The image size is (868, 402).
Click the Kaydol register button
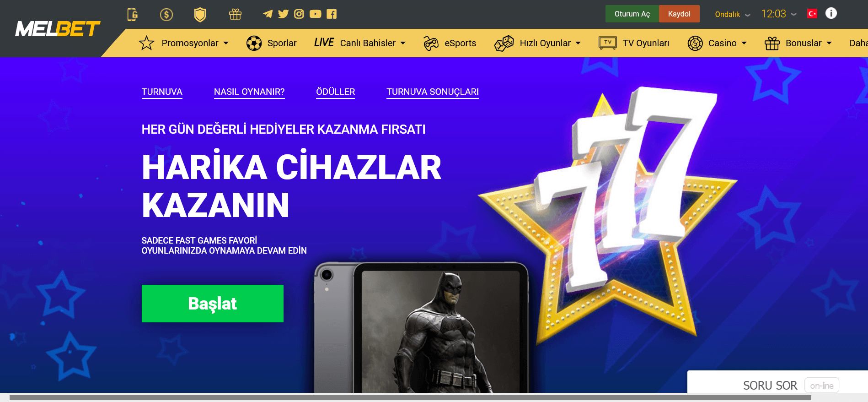click(679, 14)
